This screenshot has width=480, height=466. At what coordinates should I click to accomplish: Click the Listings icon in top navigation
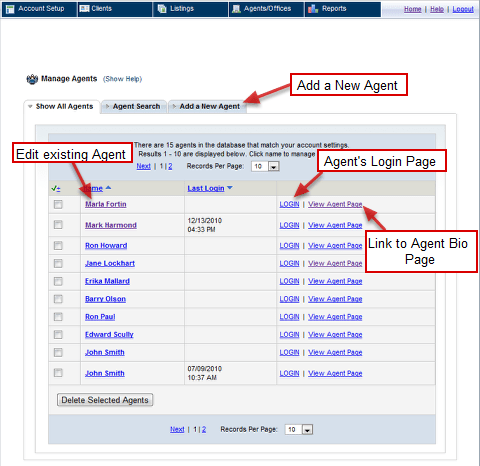click(162, 9)
